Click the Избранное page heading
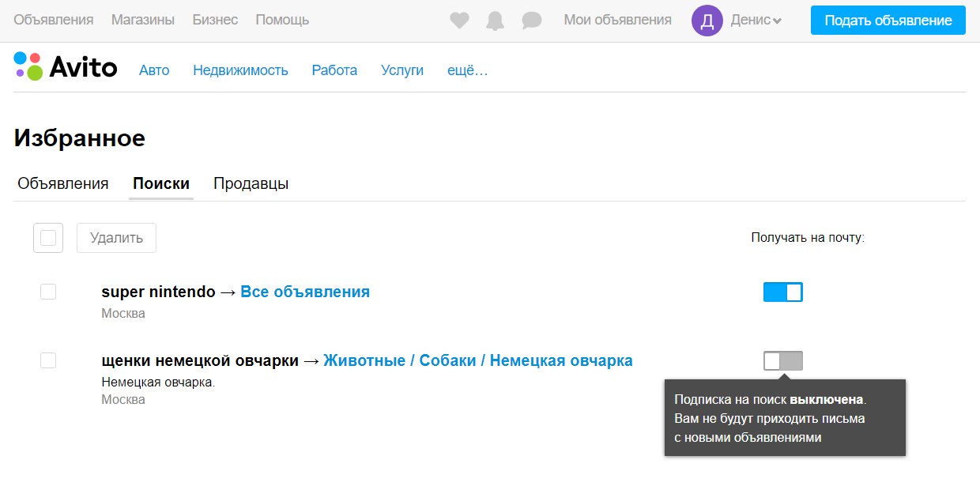Image resolution: width=980 pixels, height=490 pixels. pyautogui.click(x=80, y=138)
